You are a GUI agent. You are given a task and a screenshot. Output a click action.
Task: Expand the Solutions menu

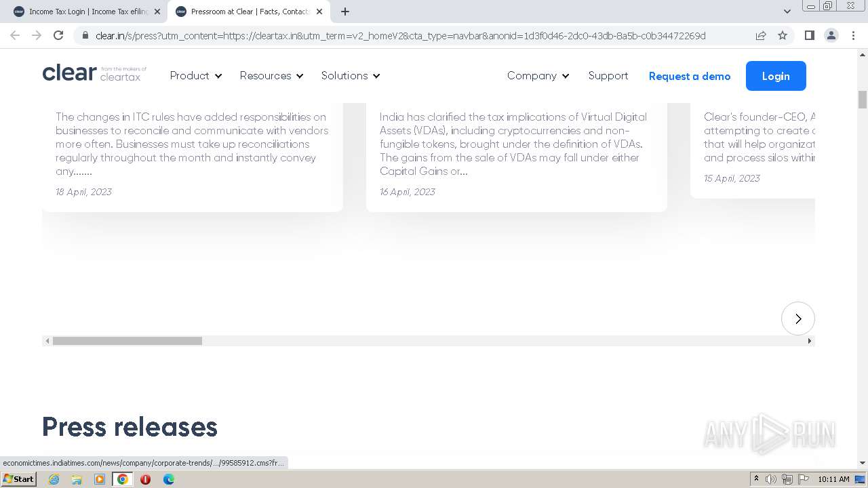coord(351,76)
